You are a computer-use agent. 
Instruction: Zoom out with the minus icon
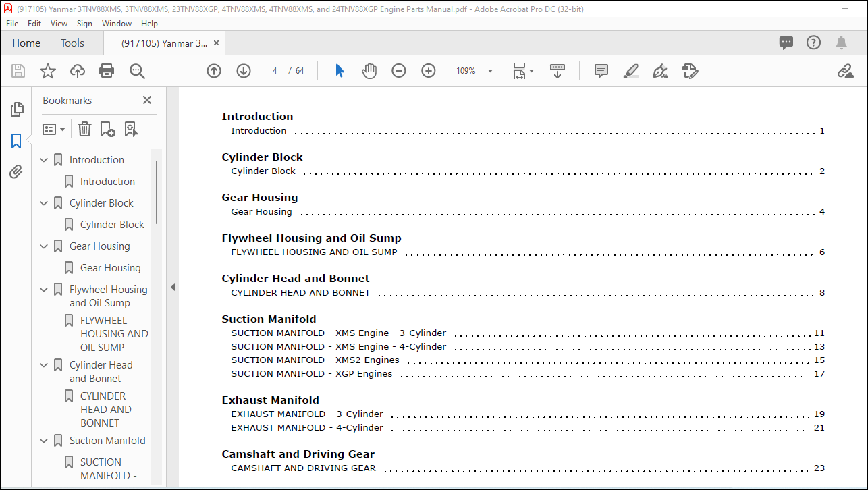[399, 71]
